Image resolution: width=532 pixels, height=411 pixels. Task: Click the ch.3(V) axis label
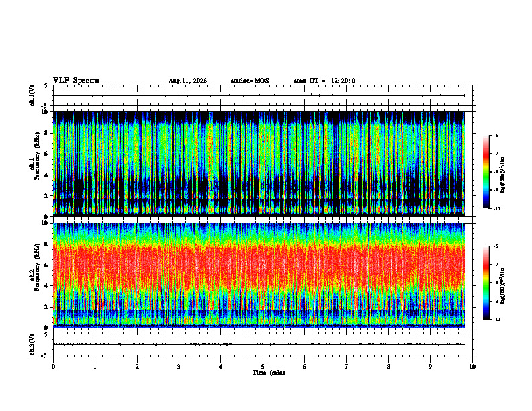32,345
